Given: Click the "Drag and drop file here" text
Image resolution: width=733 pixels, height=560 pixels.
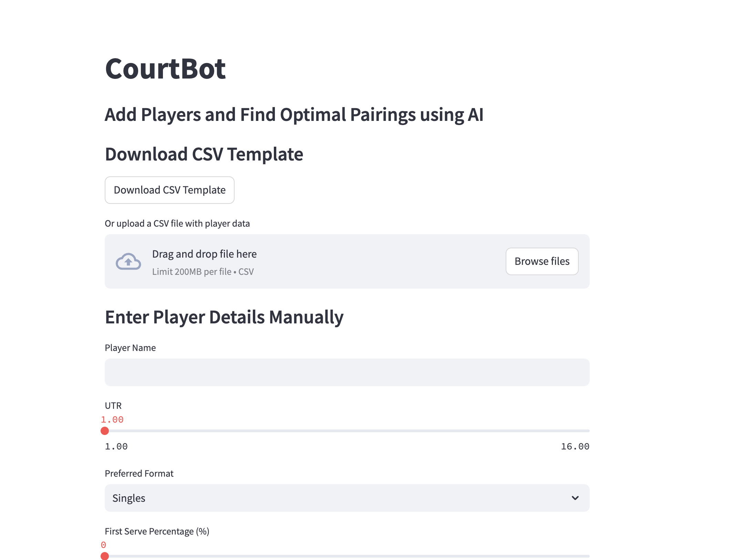Looking at the screenshot, I should point(204,254).
